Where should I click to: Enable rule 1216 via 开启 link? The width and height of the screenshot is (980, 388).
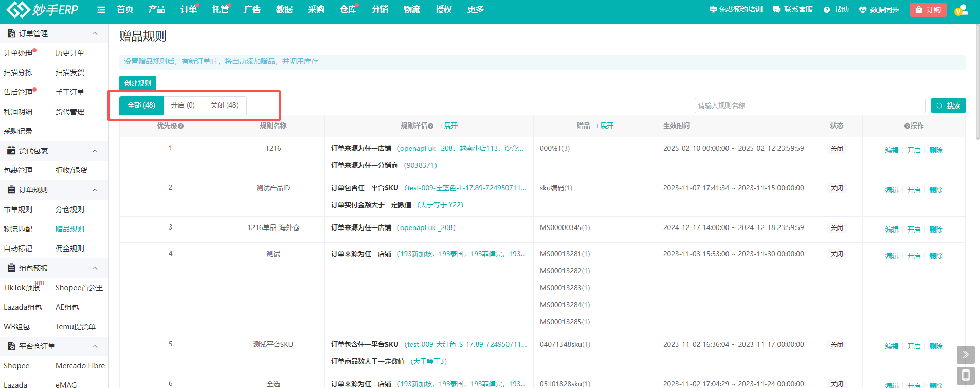coord(913,150)
